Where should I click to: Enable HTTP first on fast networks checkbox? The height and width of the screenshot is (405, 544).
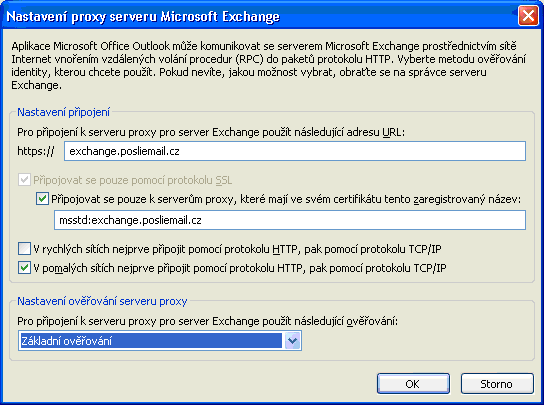coord(24,249)
